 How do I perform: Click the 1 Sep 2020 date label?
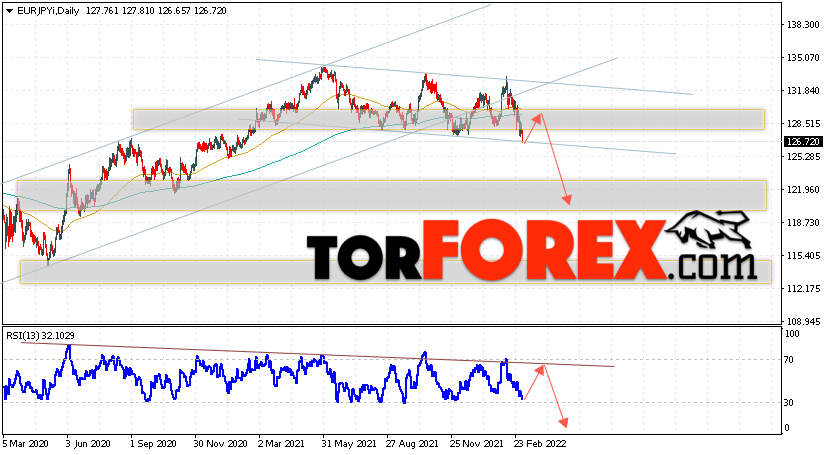pyautogui.click(x=153, y=443)
